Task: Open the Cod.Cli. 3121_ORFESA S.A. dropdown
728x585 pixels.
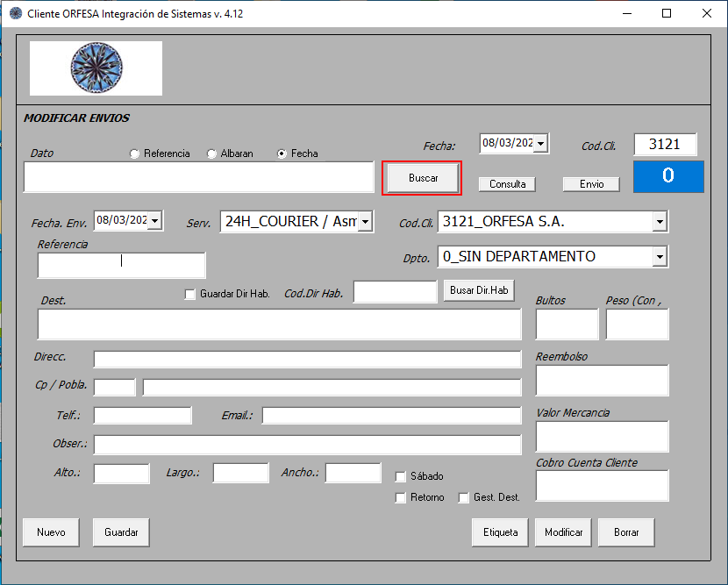Action: coord(660,222)
